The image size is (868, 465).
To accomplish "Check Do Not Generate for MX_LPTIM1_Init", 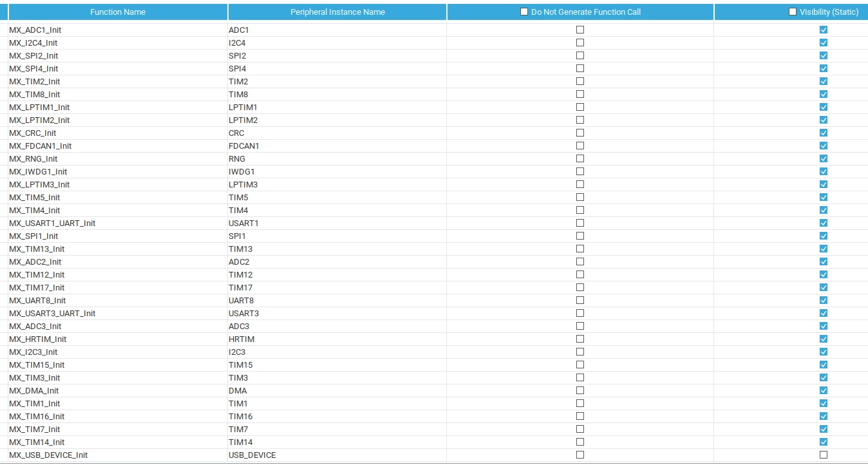I will coord(580,107).
